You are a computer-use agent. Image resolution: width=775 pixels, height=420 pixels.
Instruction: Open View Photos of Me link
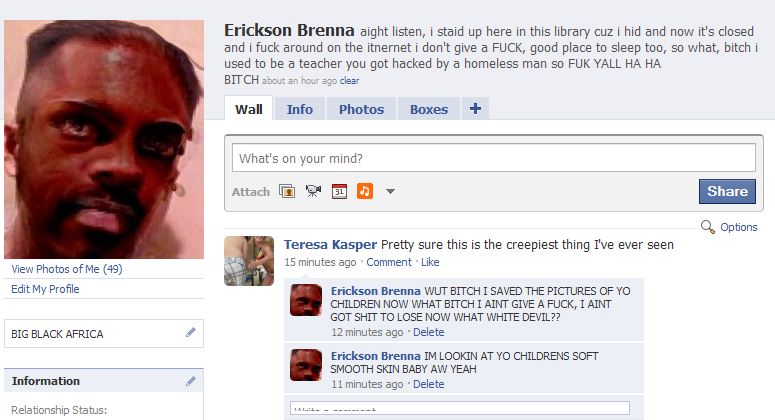pyautogui.click(x=67, y=269)
